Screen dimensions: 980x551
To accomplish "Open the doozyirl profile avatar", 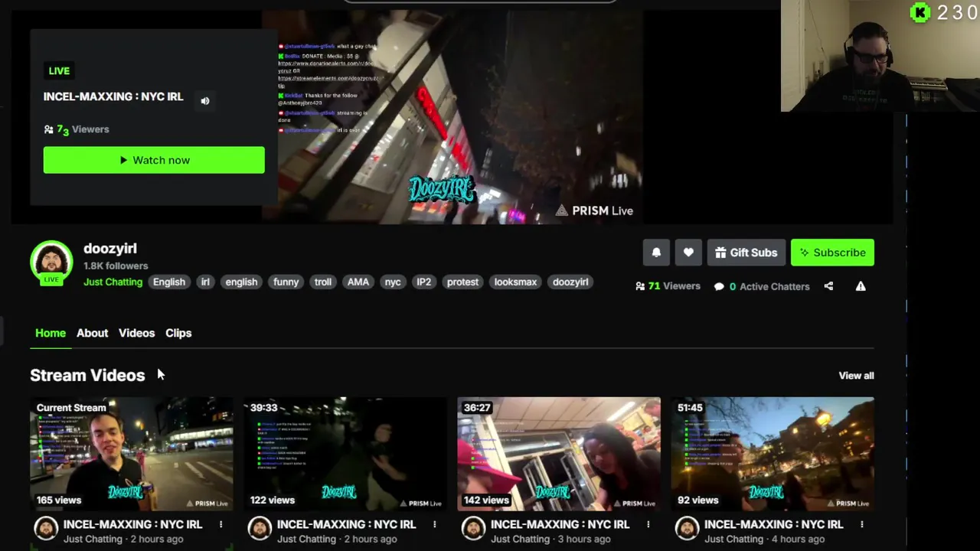I will tap(51, 262).
